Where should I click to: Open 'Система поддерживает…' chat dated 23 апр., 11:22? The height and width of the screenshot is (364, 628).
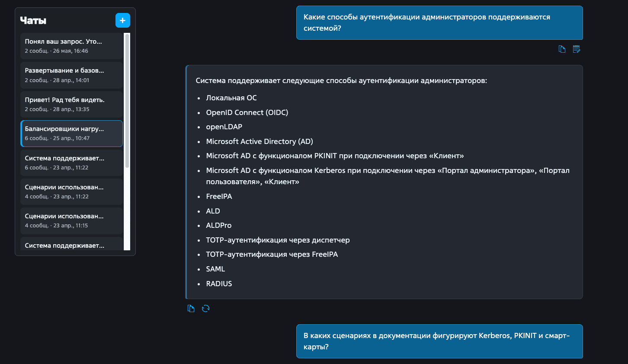(x=71, y=163)
